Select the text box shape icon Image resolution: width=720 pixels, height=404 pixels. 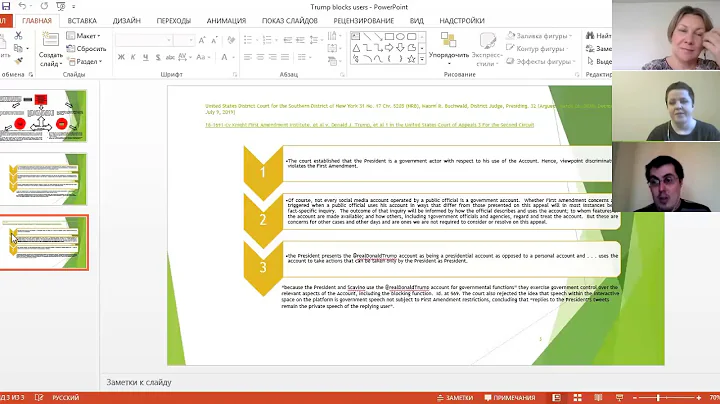[356, 36]
